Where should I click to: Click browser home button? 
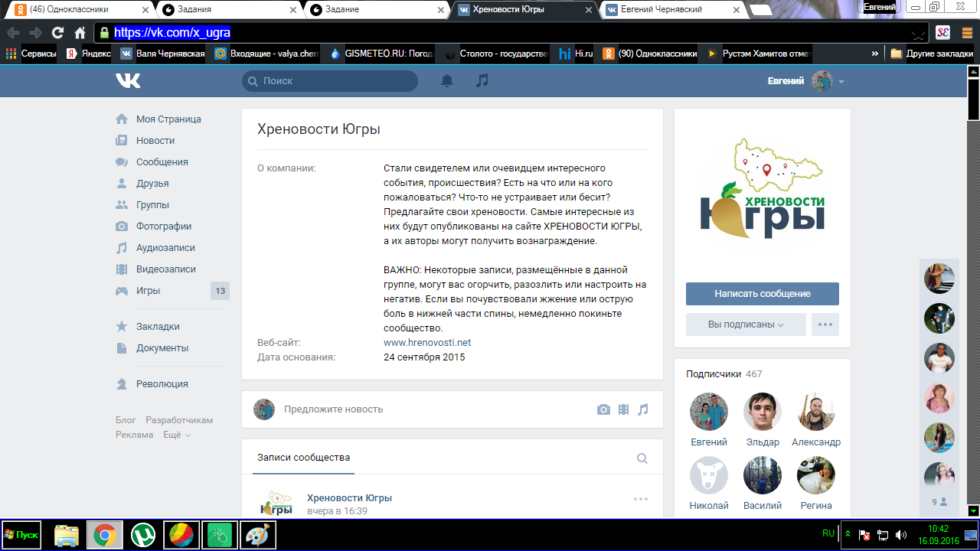click(x=80, y=33)
